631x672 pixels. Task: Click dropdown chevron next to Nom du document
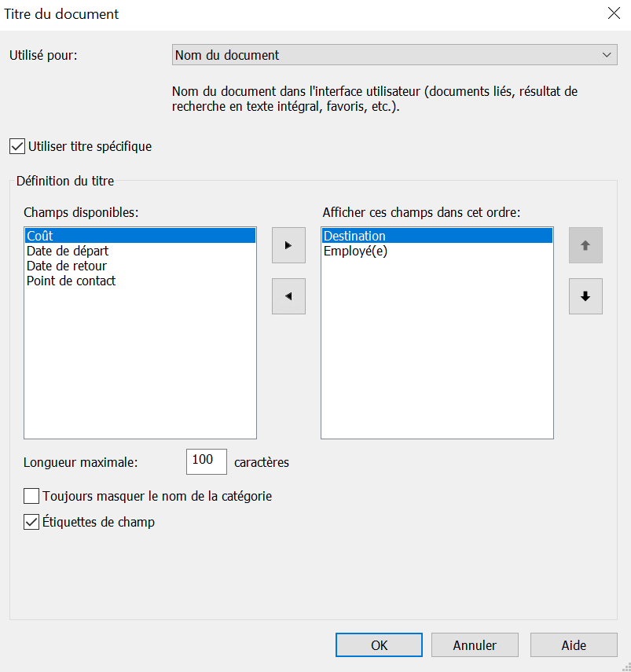coord(606,55)
